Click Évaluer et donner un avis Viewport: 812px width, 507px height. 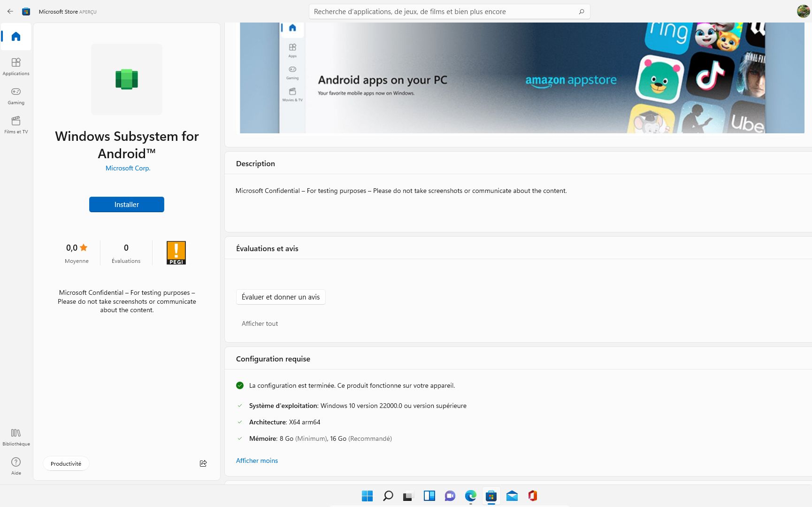(x=280, y=297)
